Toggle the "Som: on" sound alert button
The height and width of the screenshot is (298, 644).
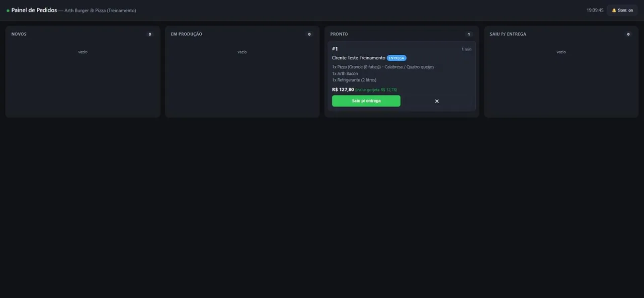pos(622,10)
